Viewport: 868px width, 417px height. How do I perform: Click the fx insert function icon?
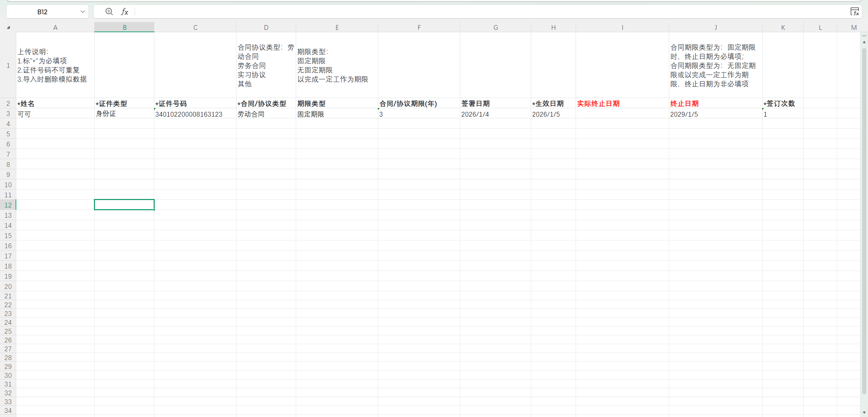click(x=124, y=12)
